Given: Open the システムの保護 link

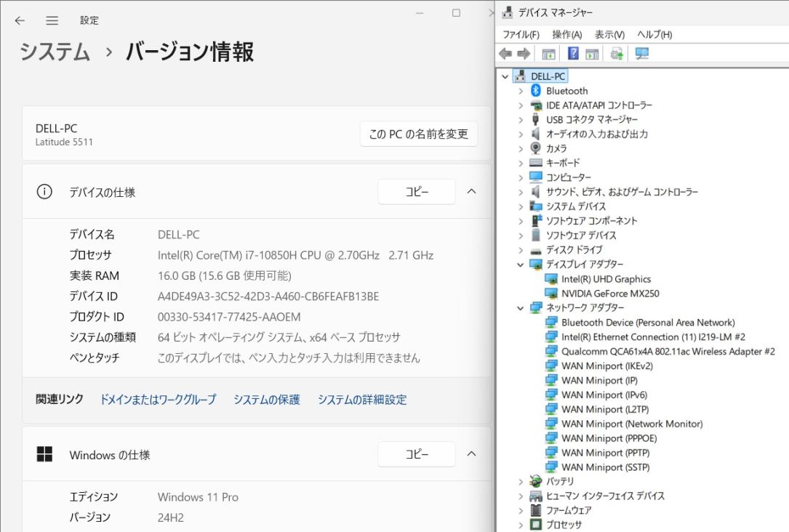Looking at the screenshot, I should coord(266,400).
